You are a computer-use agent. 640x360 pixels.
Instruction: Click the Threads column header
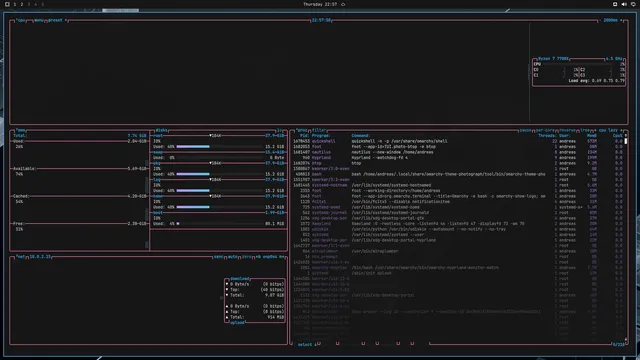pyautogui.click(x=547, y=136)
